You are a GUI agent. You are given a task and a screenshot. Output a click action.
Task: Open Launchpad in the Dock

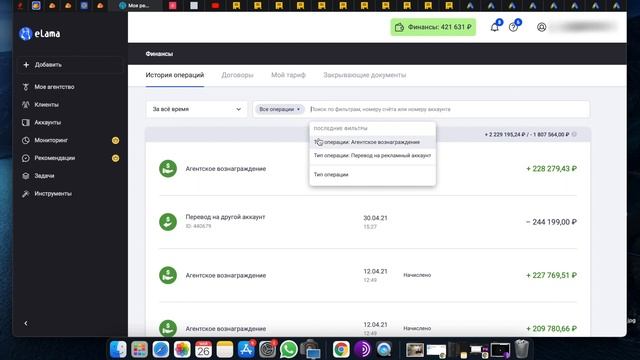click(140, 349)
